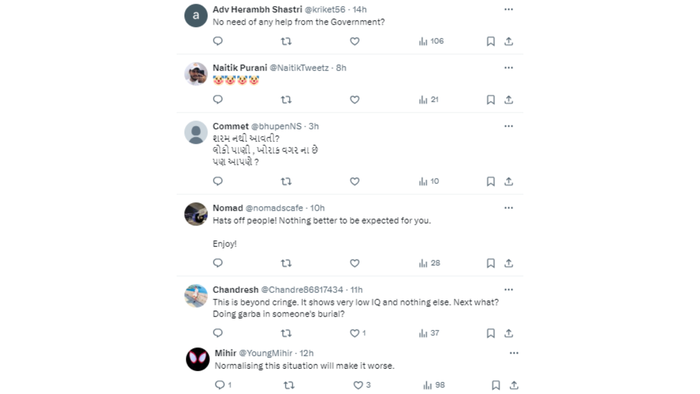Open view analytics showing 106 views

click(431, 41)
